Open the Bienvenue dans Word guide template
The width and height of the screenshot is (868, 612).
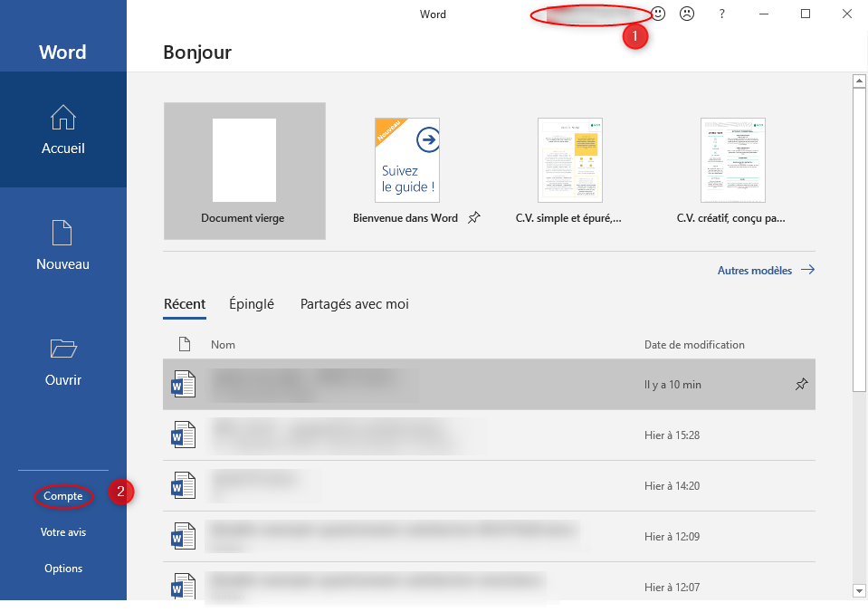(x=407, y=170)
